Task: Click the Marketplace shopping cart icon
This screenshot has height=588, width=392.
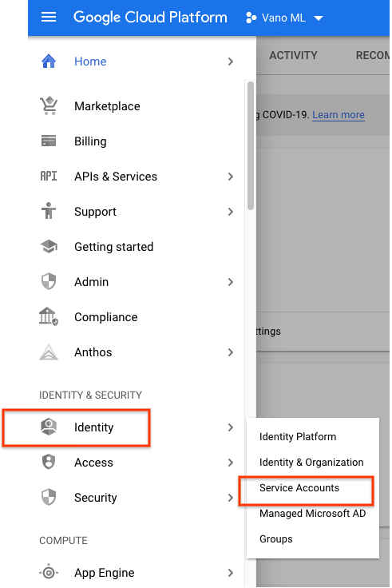Action: tap(49, 105)
